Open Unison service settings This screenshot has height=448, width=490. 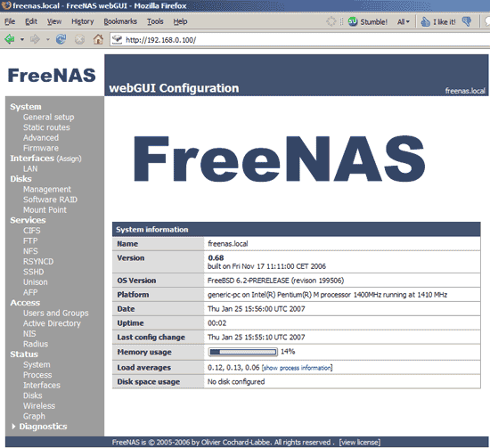pos(36,282)
